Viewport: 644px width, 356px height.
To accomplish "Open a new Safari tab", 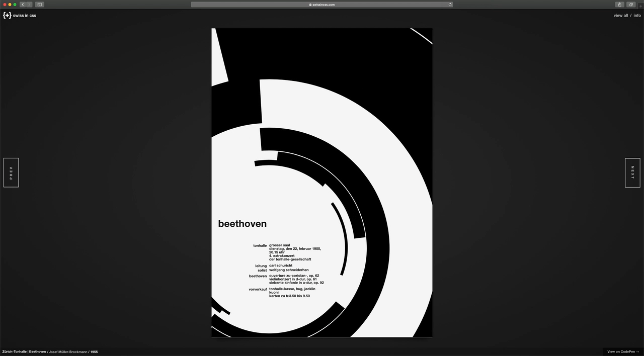I will (641, 5).
